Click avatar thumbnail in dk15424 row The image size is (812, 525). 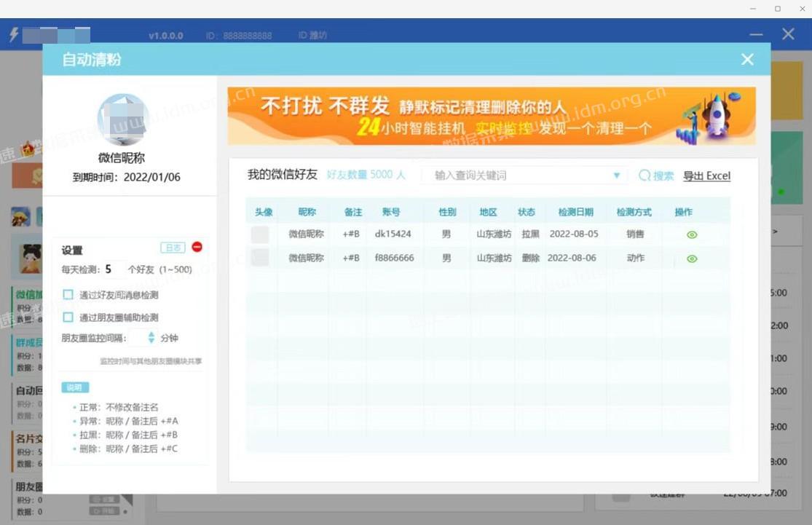pos(260,234)
